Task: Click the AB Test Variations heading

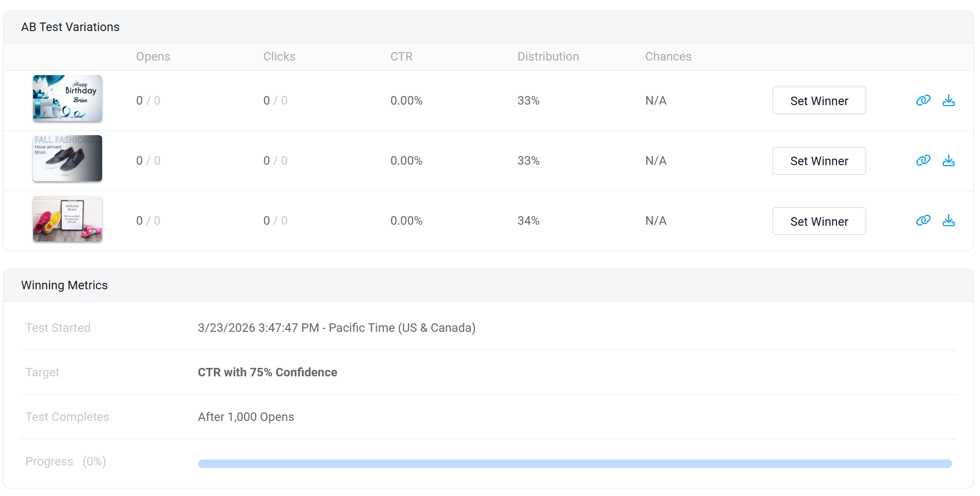Action: click(70, 27)
